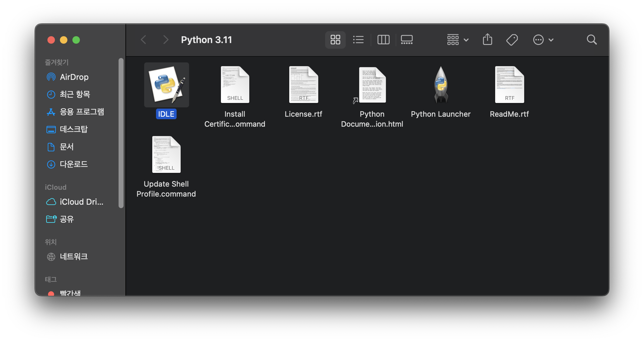Image resolution: width=644 pixels, height=342 pixels.
Task: Switch to gallery view mode
Action: pos(407,40)
